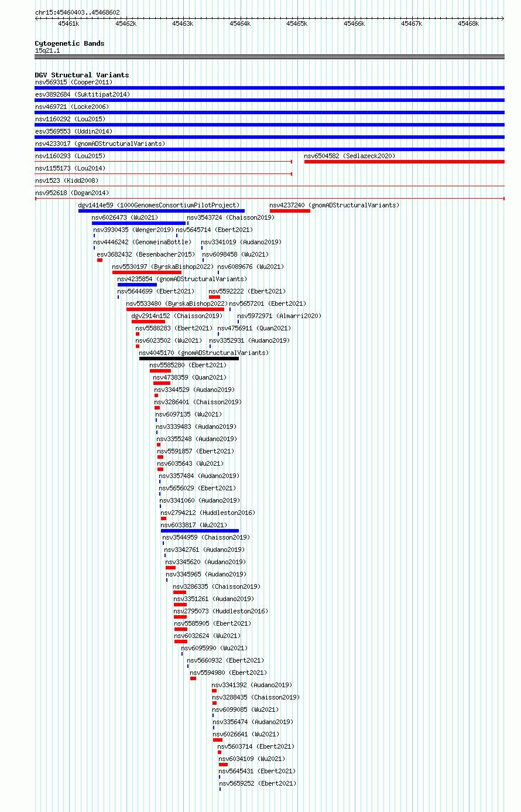Open dgv2914n152 (Chaisson2019) label

(177, 316)
